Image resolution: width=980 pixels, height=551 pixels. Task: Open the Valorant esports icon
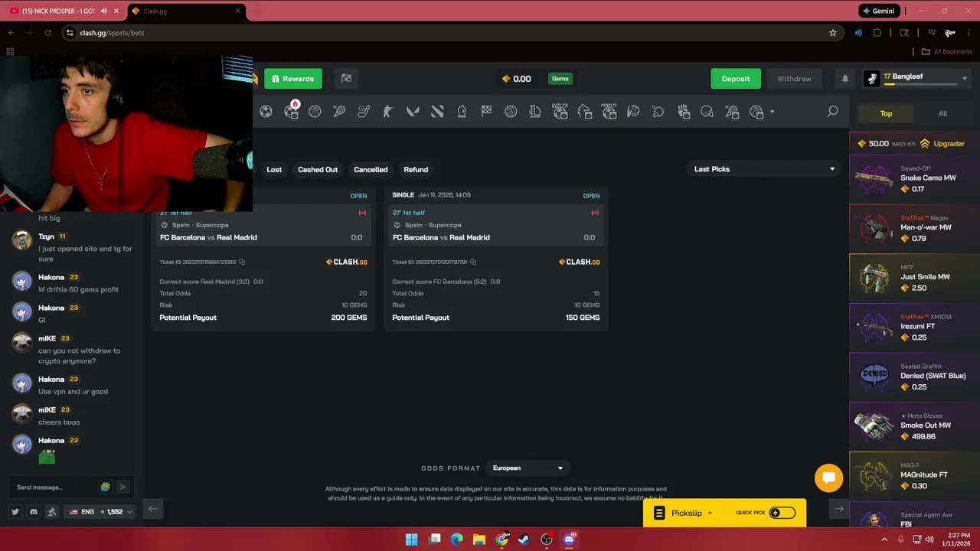pos(413,112)
